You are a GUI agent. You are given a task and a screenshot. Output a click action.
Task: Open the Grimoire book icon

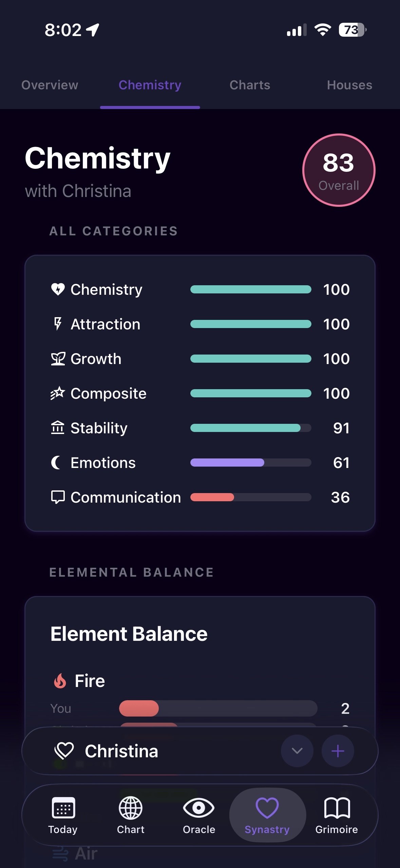pyautogui.click(x=337, y=808)
